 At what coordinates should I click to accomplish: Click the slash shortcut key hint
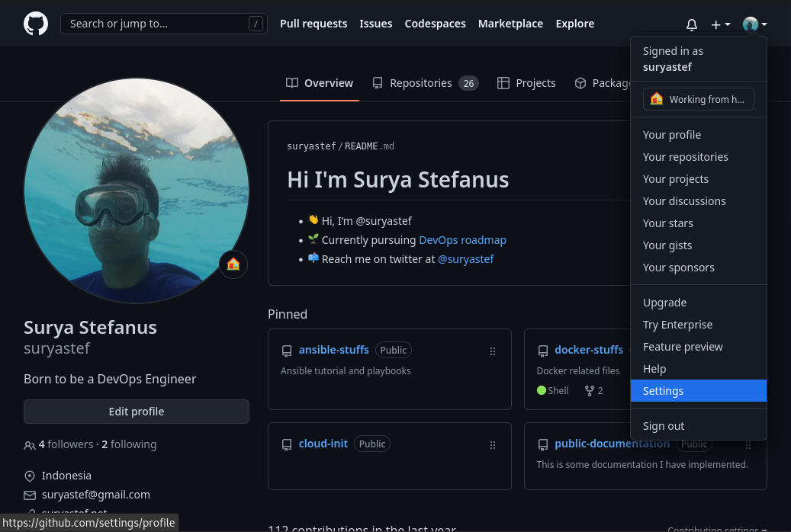click(256, 24)
